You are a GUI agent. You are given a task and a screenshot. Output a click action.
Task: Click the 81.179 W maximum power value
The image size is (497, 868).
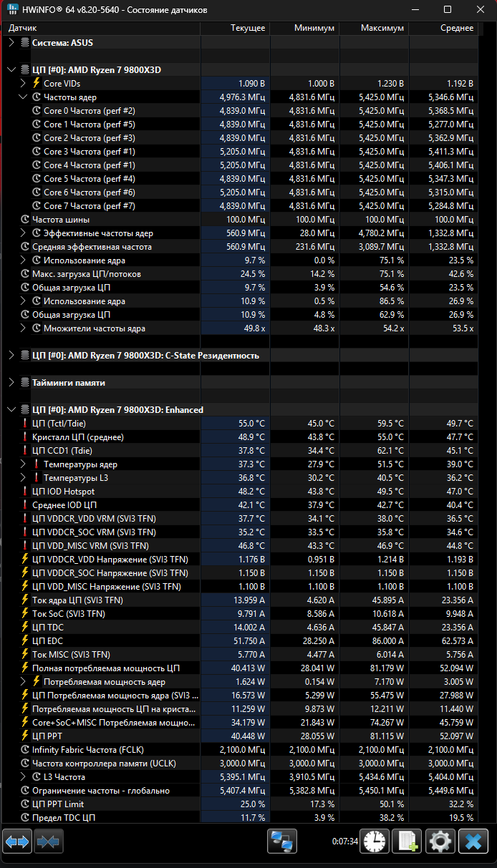coord(386,668)
